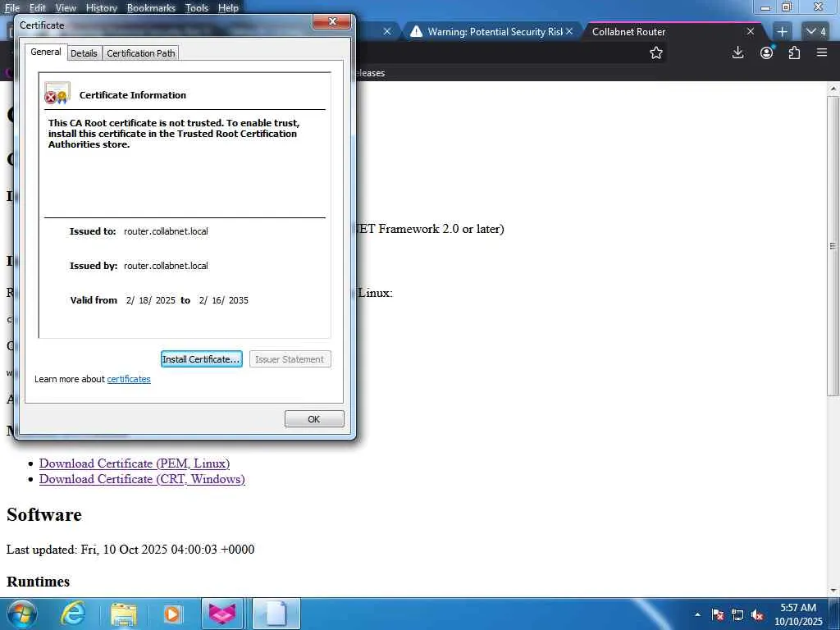The width and height of the screenshot is (840, 630).
Task: Launch Internet Explorer from taskbar
Action: [x=73, y=614]
